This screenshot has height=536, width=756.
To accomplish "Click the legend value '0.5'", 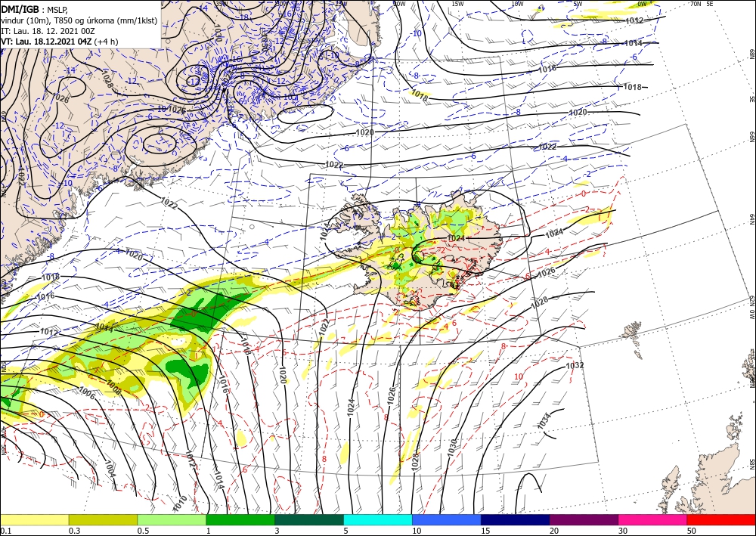I will 142,531.
